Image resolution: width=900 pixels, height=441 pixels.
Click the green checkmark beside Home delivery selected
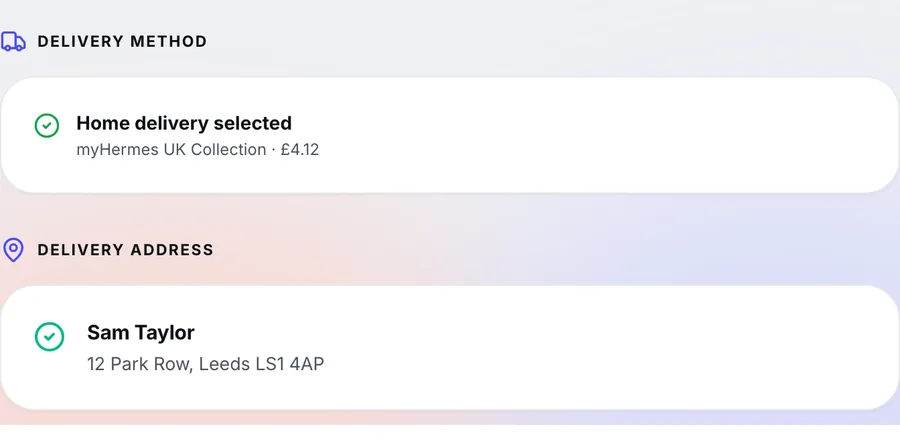pyautogui.click(x=46, y=125)
